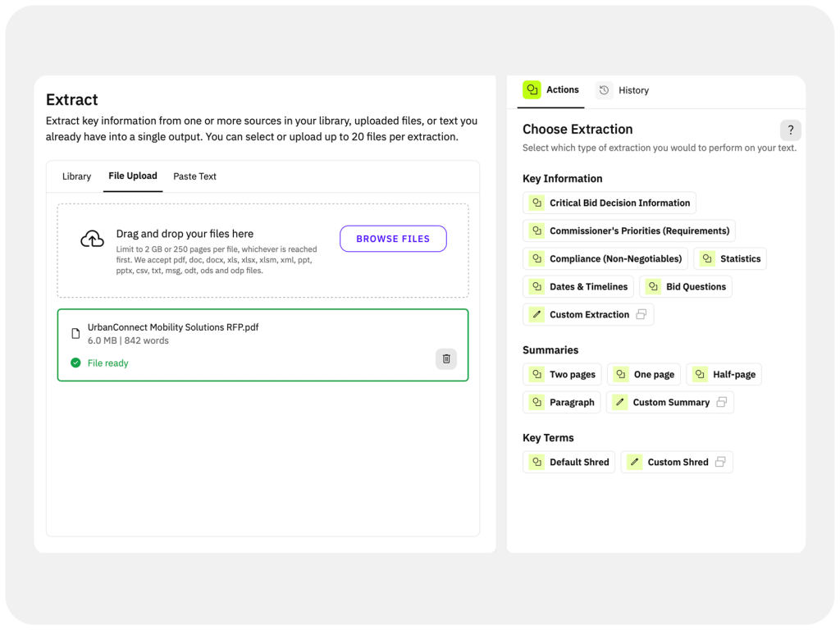The image size is (840, 630).
Task: Click the Custom Shred popout window icon
Action: point(720,462)
